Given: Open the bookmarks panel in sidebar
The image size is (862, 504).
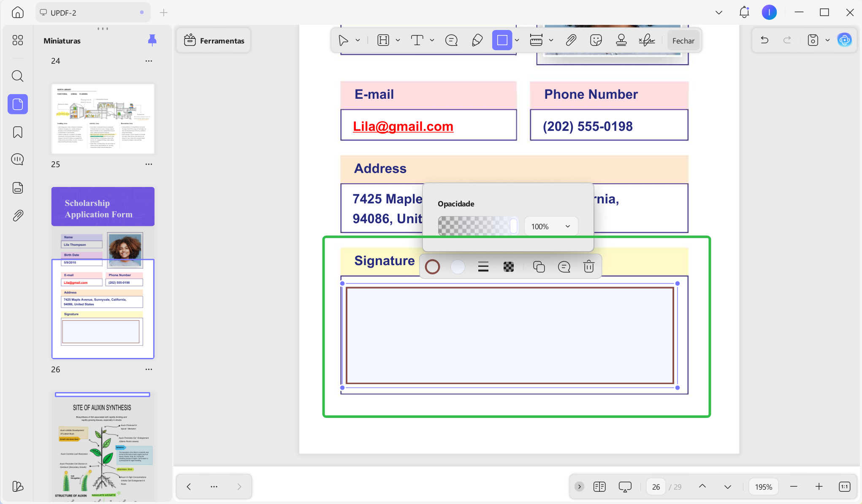Looking at the screenshot, I should click(x=18, y=132).
